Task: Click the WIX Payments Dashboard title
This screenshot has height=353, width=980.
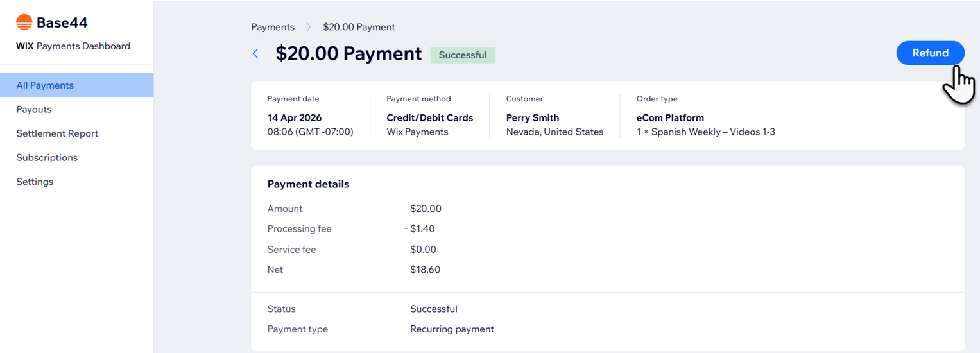Action: (73, 46)
